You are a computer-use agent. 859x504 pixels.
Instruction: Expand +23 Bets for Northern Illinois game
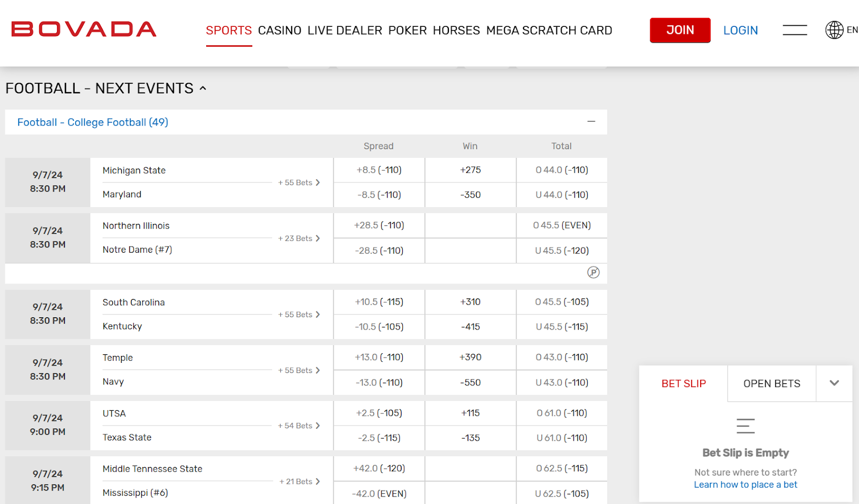click(x=299, y=238)
